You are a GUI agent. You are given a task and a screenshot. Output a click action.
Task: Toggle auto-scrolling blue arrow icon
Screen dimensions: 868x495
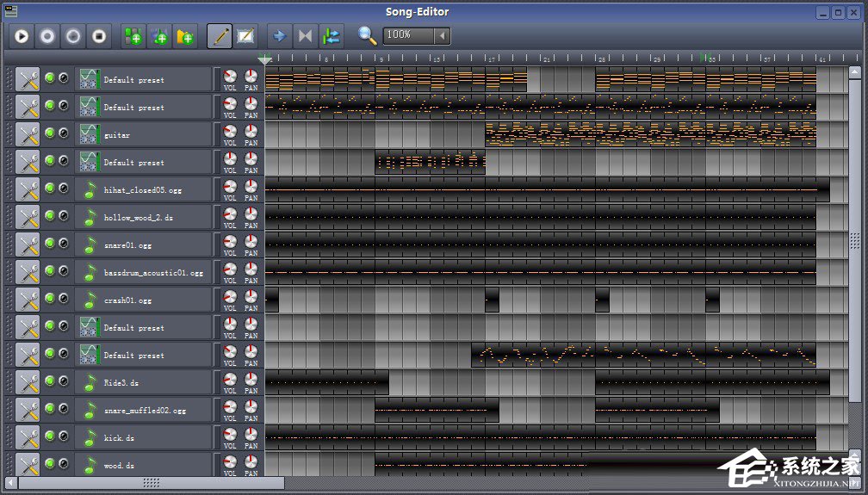(279, 36)
